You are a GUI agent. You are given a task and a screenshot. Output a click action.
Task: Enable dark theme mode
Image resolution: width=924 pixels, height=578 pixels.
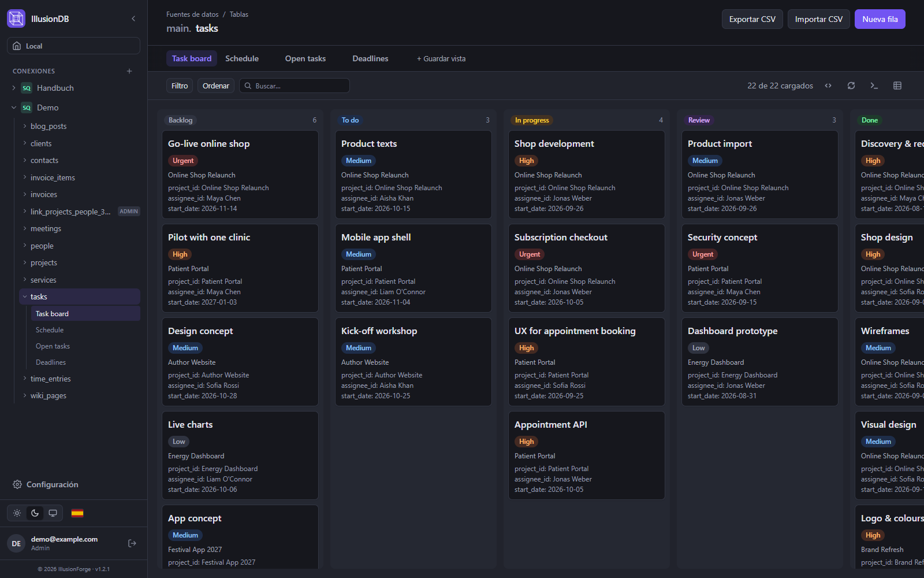point(35,513)
